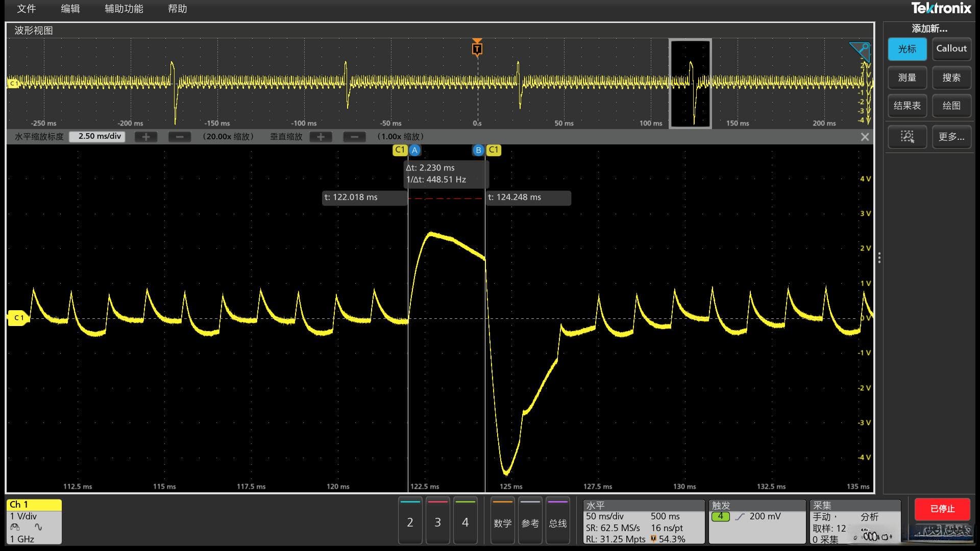Edit the horizontal zoom scale 2.50 ms/div field

click(97, 136)
